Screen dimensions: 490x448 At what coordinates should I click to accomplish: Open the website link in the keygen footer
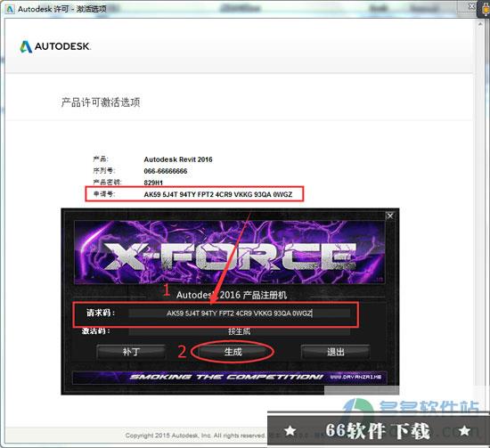(x=355, y=377)
